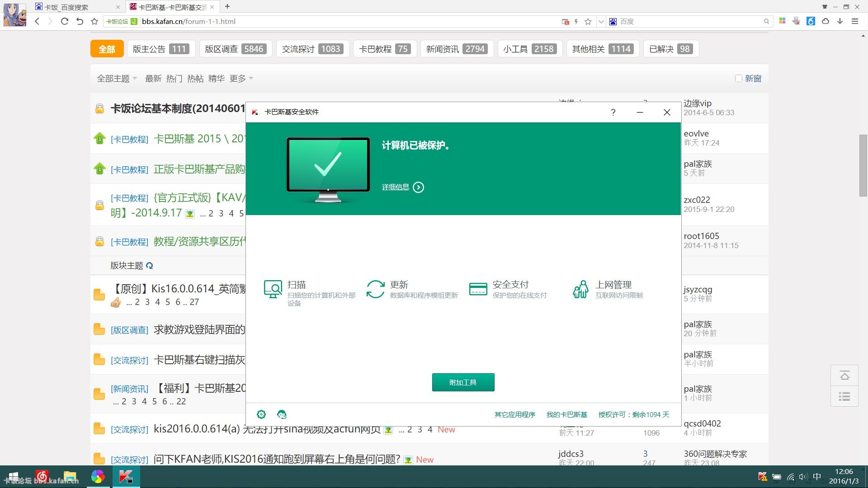Click the 附加工具 button

[x=463, y=382]
